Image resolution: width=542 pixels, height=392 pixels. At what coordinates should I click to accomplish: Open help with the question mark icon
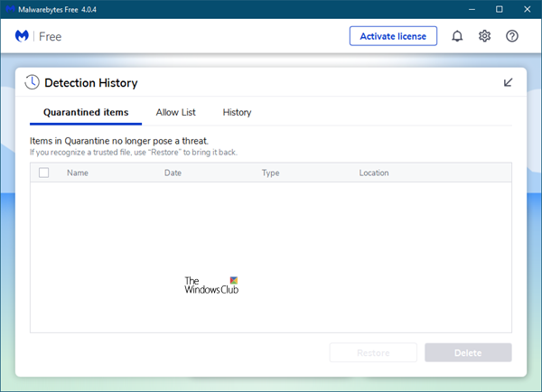pyautogui.click(x=512, y=36)
